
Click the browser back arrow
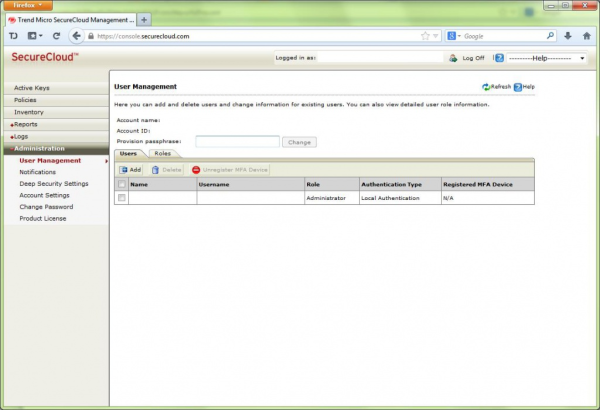click(76, 36)
